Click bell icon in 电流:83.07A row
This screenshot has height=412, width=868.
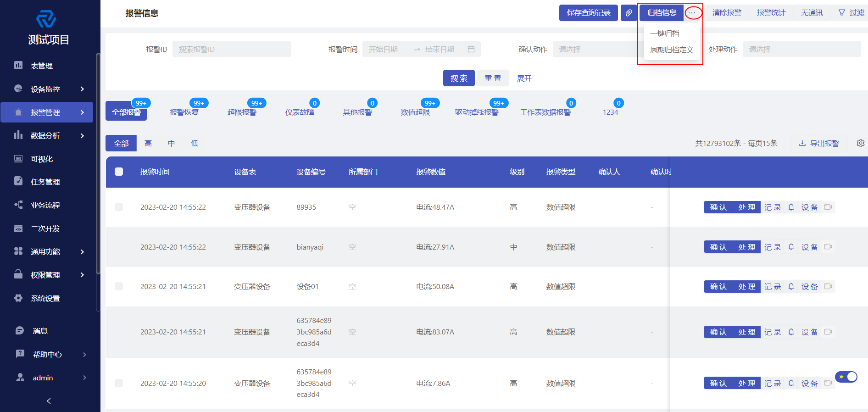[791, 332]
